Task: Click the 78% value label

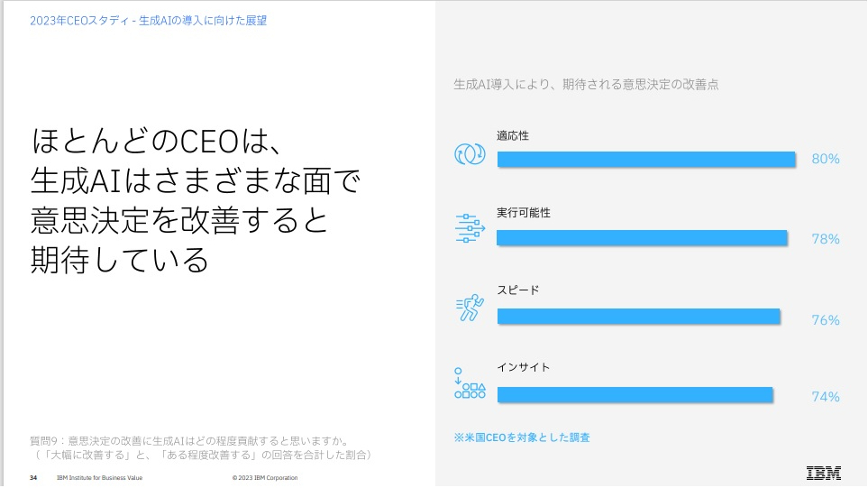Action: point(826,239)
